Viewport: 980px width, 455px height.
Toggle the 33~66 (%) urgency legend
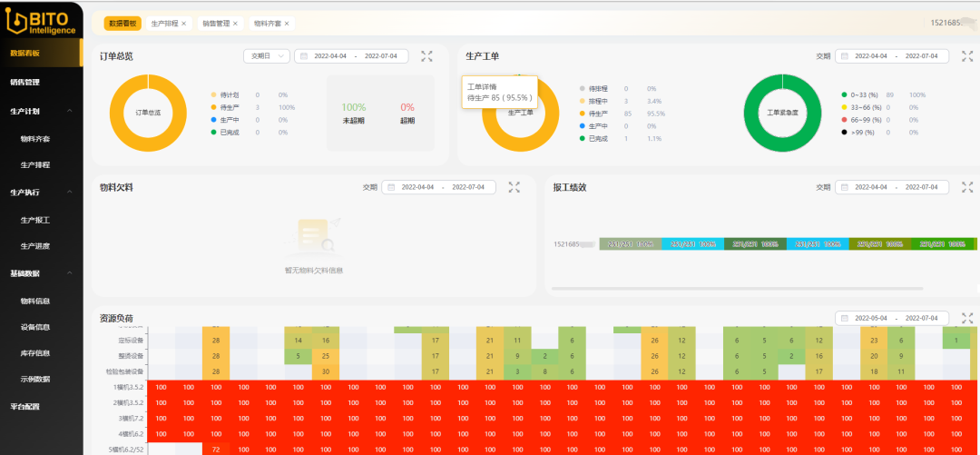tap(861, 108)
